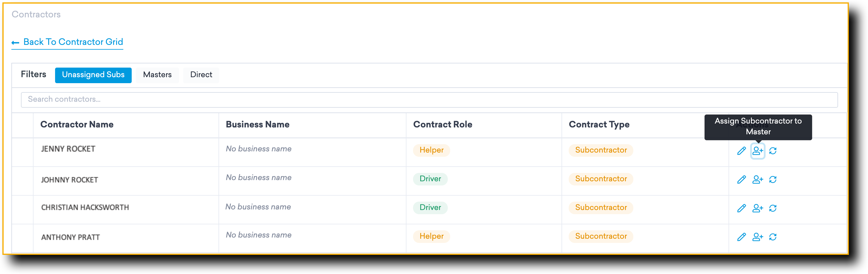The width and height of the screenshot is (868, 274).
Task: Click Jenny Rocket's Helper role badge
Action: pos(431,150)
